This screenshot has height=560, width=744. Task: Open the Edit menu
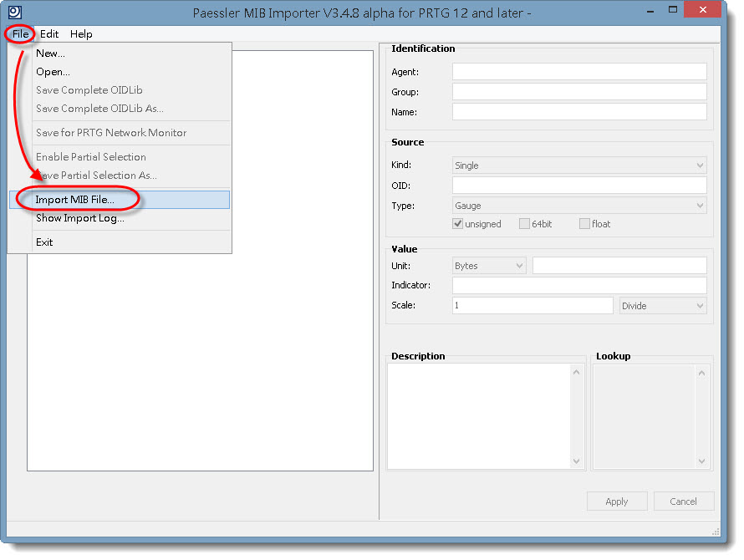pyautogui.click(x=49, y=34)
